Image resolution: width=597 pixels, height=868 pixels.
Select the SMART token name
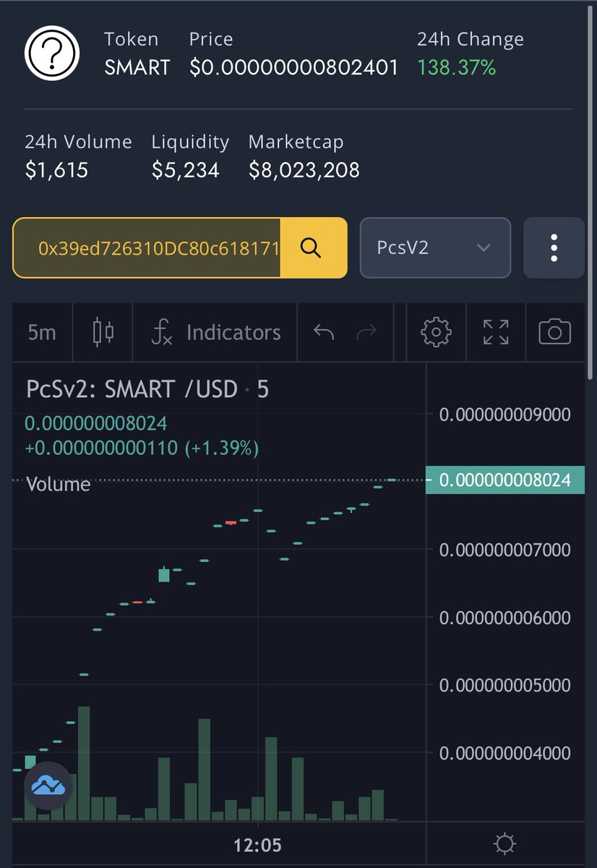[x=137, y=68]
